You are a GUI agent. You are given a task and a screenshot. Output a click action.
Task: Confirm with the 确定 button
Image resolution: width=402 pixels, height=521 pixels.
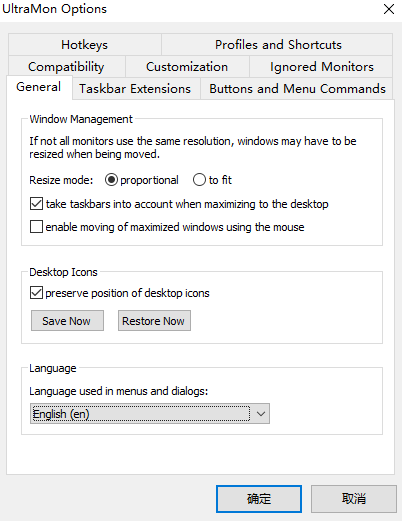[259, 499]
